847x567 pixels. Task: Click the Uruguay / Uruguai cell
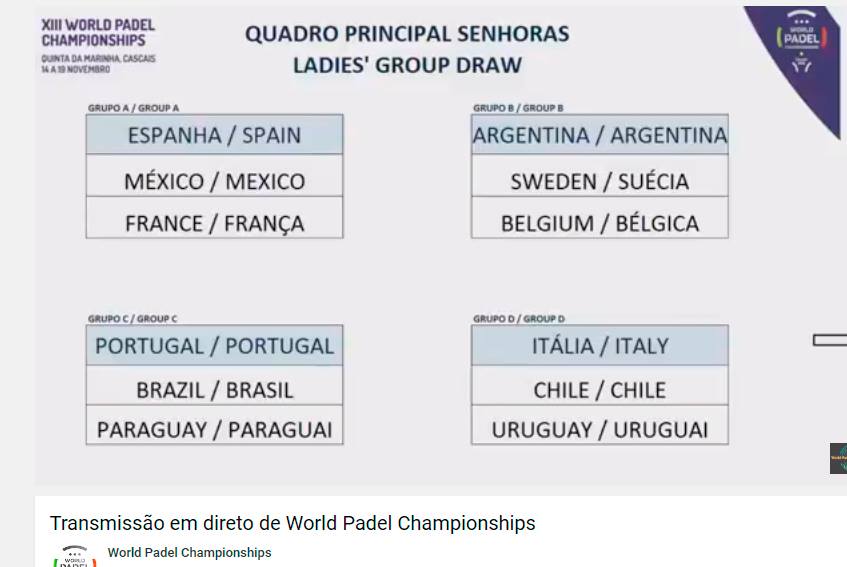coord(600,425)
